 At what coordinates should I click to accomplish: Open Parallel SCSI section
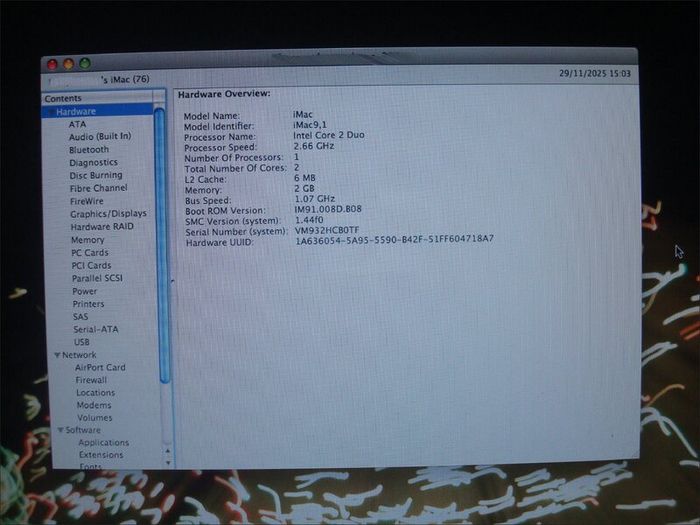(97, 278)
